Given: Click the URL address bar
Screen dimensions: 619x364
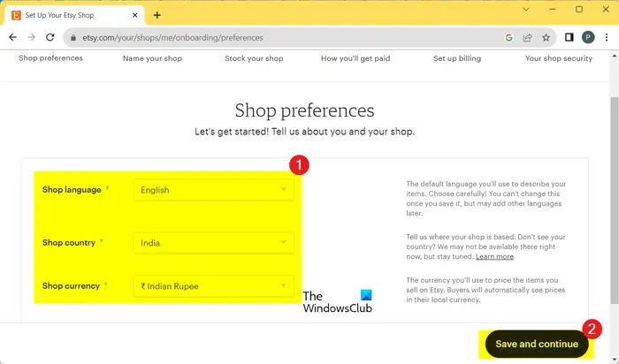Looking at the screenshot, I should tap(265, 38).
